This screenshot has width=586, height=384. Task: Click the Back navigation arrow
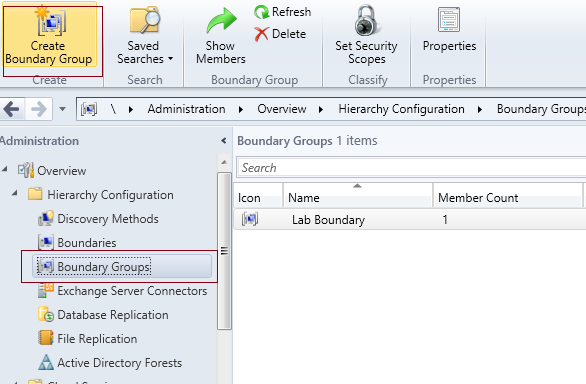[x=12, y=110]
